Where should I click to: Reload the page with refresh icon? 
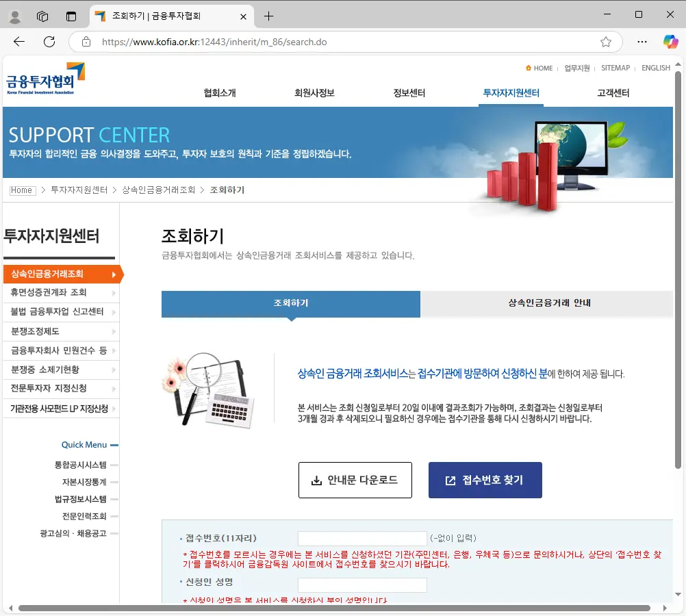tap(49, 42)
